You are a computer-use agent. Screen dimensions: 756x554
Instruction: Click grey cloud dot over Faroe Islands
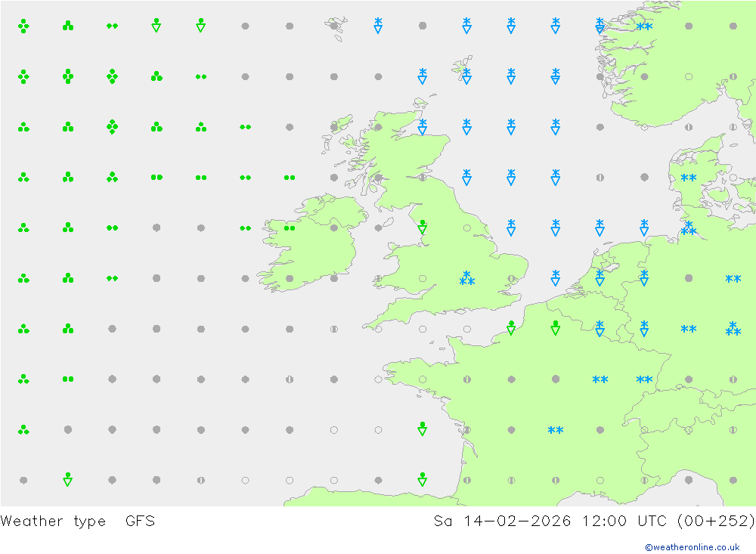click(333, 26)
